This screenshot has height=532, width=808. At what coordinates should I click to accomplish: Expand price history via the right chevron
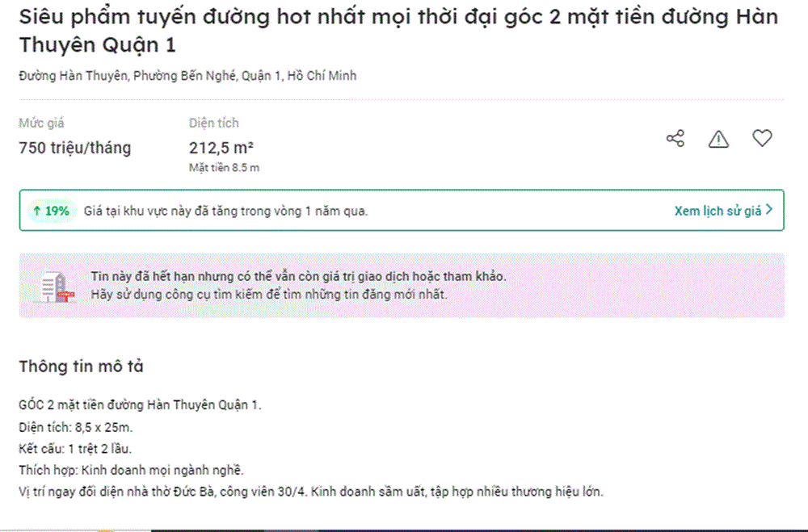pyautogui.click(x=769, y=210)
